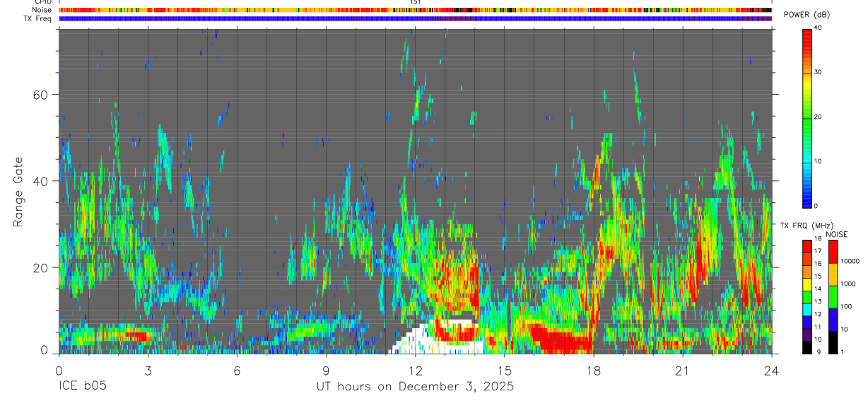Click the '40' tick atop the POWER scale
868x401 pixels.
pyautogui.click(x=819, y=29)
